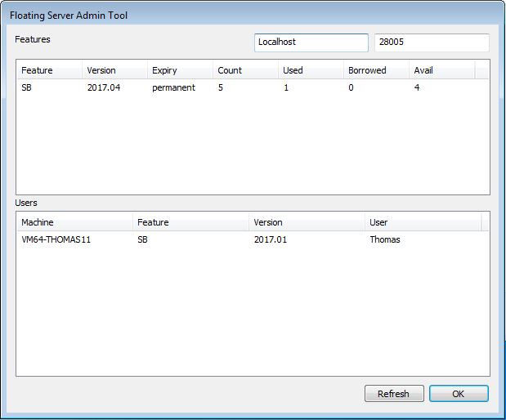Click the user name Thomas
Image resolution: width=506 pixels, height=420 pixels.
(x=385, y=240)
